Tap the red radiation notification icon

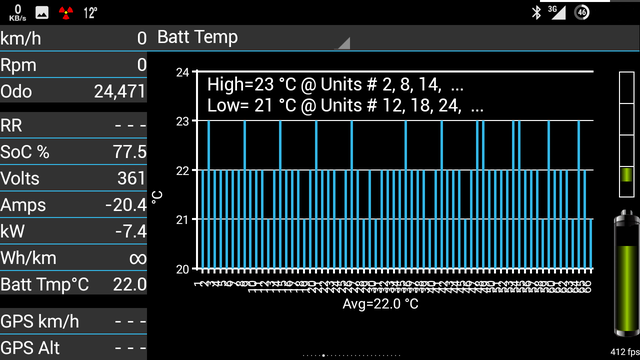pos(66,13)
